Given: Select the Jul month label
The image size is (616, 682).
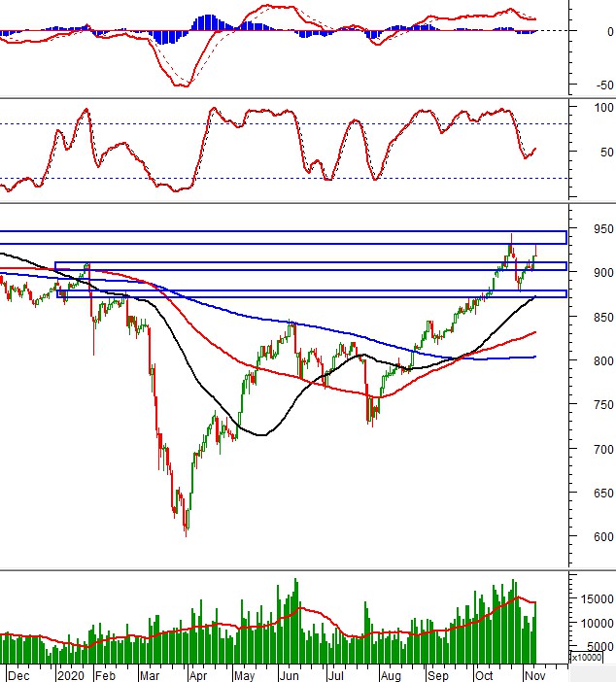Looking at the screenshot, I should tap(337, 672).
